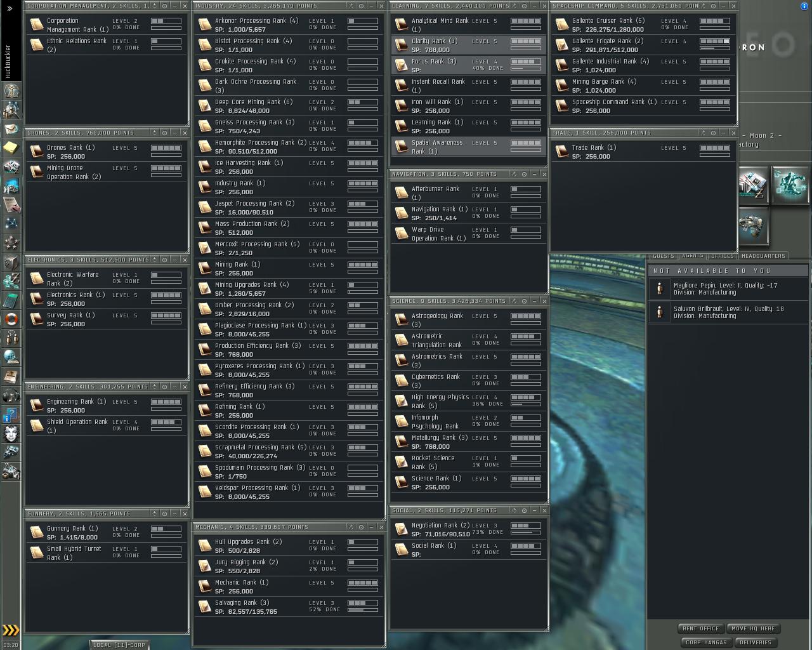
Task: Toggle the star pin icon in Navigation header
Action: [513, 174]
